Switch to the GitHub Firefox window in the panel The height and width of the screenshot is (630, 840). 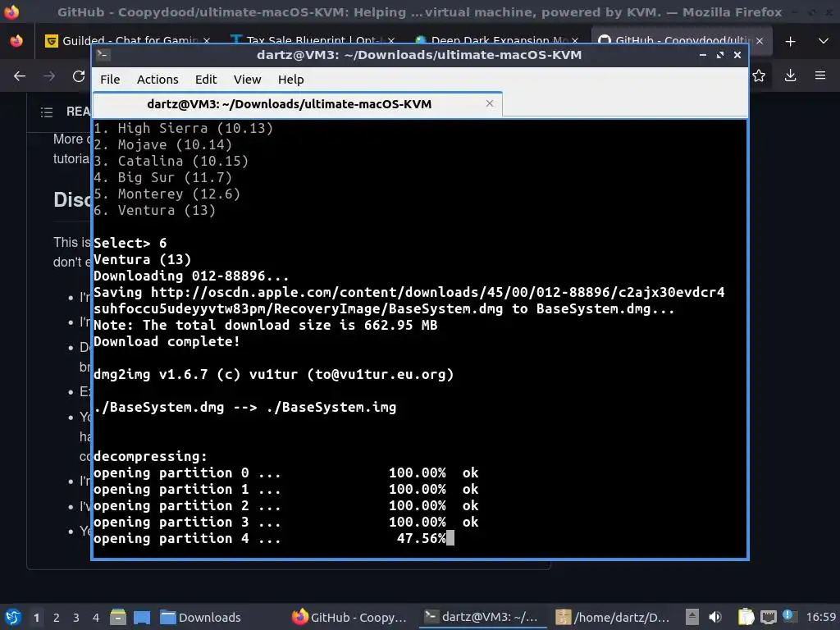pos(349,617)
